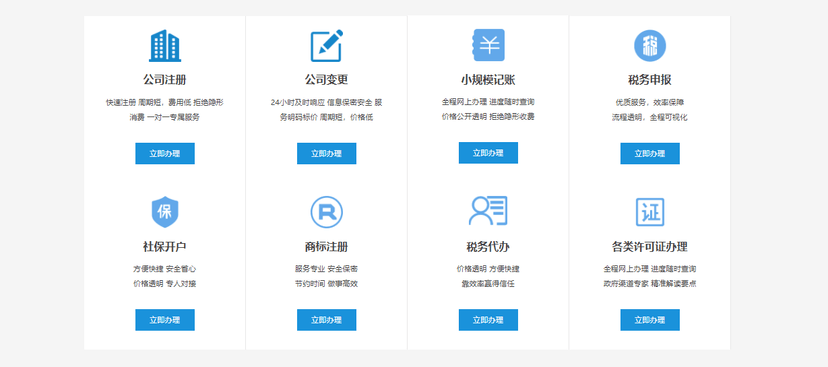Click the shield 保 icon for 社保开户

(x=165, y=212)
